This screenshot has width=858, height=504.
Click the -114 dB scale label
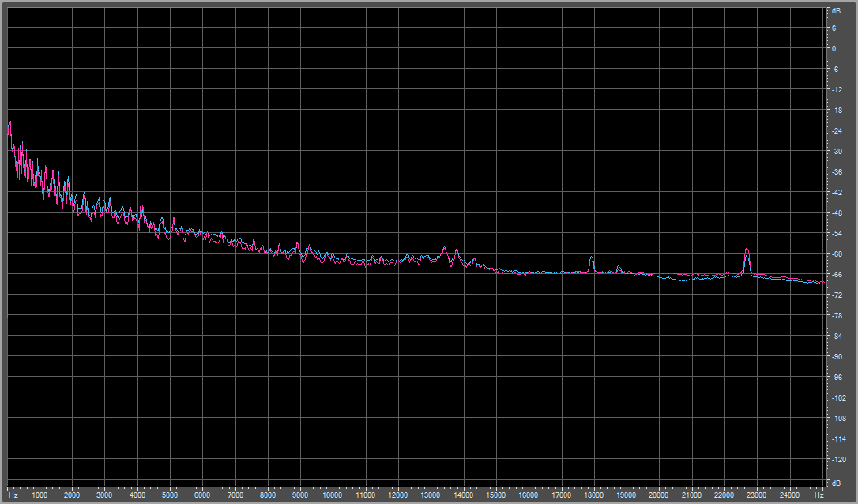tap(838, 439)
